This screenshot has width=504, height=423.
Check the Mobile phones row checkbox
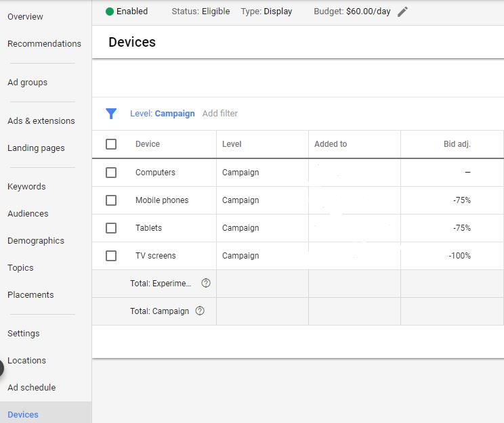111,200
